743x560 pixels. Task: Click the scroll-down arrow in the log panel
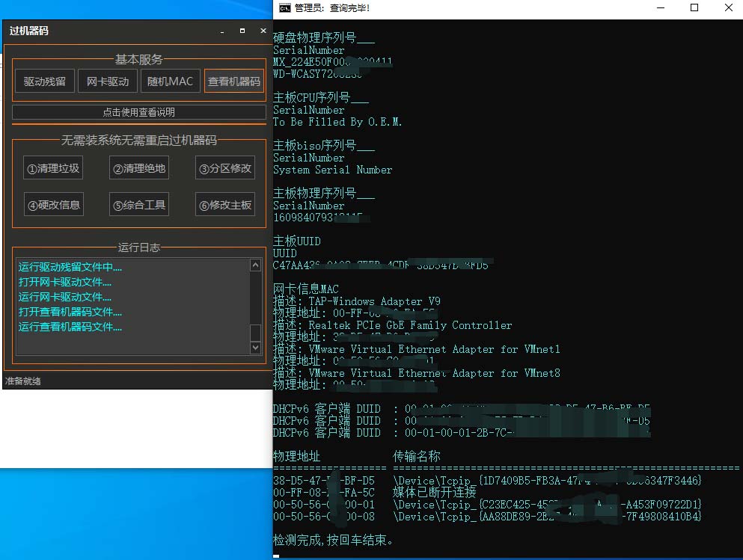coord(255,346)
